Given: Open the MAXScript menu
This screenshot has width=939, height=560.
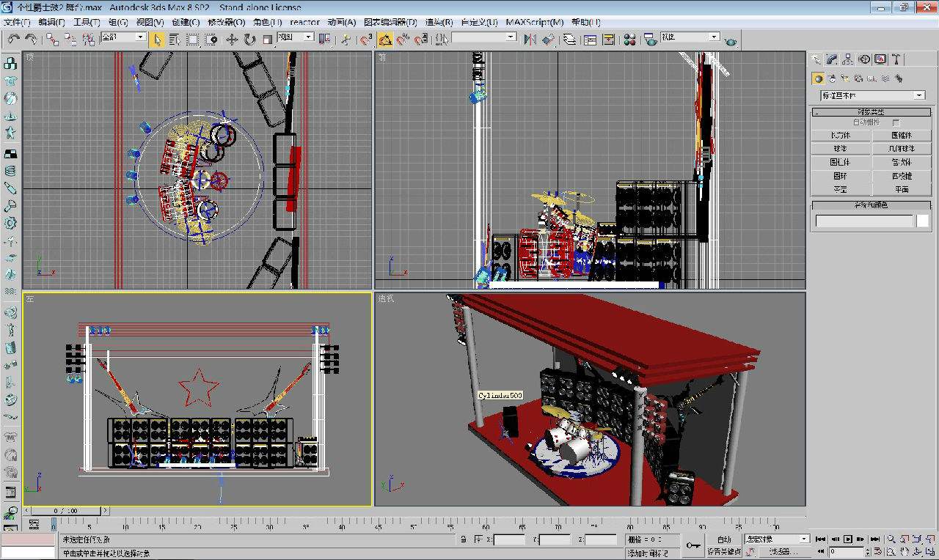Looking at the screenshot, I should [x=534, y=22].
